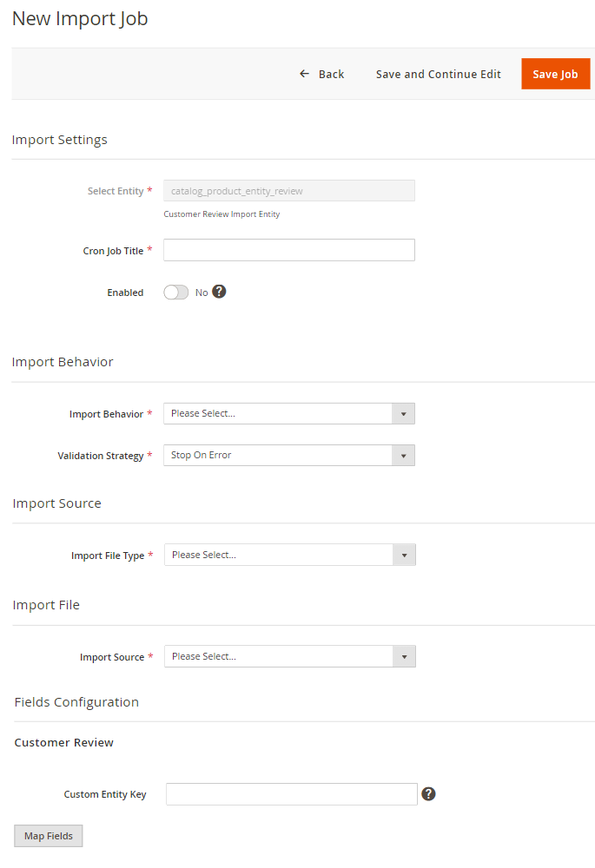Screen dimensions: 595x868
Task: Focus the Cron Job Title field
Action: click(289, 250)
